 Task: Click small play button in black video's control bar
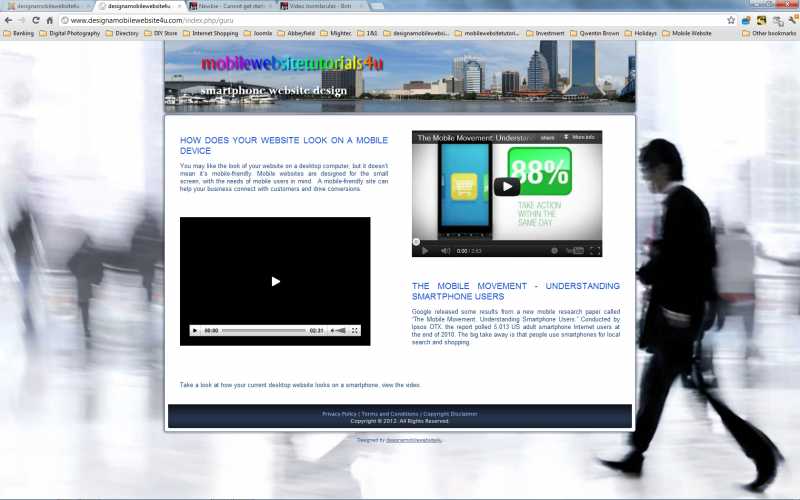(195, 331)
